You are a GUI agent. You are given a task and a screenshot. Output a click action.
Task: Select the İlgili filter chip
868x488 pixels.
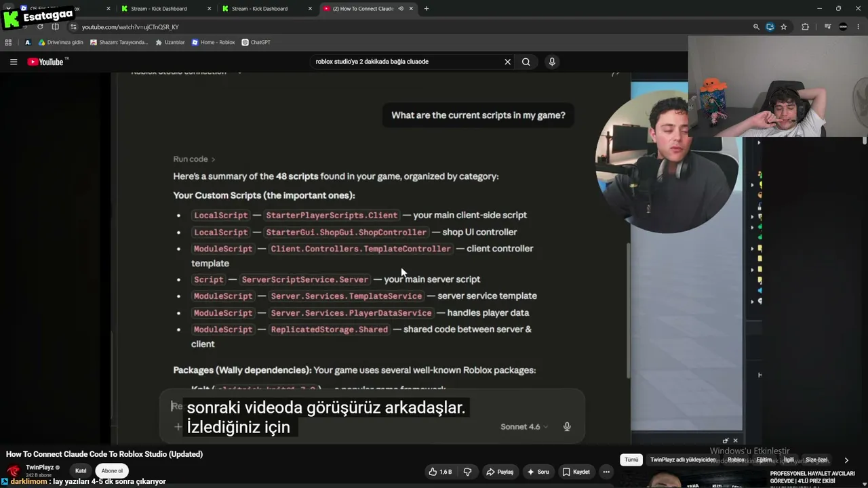[789, 460]
